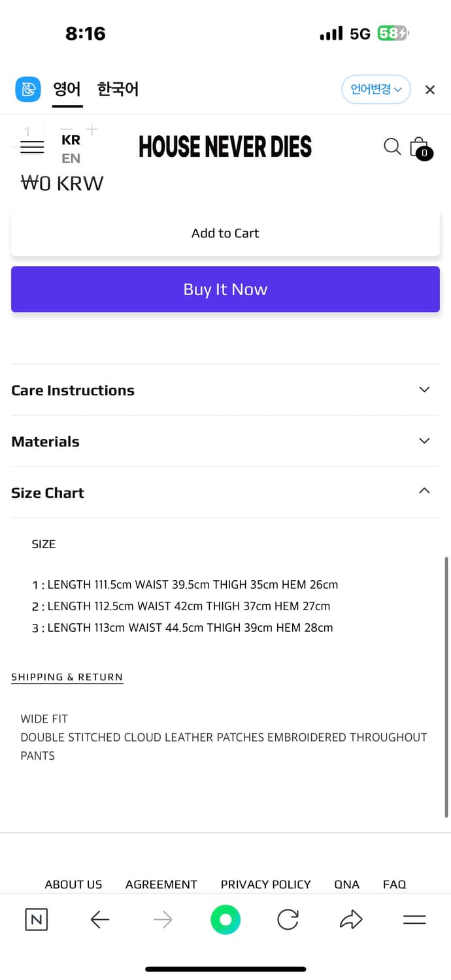Screen dimensions: 451x980
Task: Select the 영어 translation tab
Action: (67, 89)
